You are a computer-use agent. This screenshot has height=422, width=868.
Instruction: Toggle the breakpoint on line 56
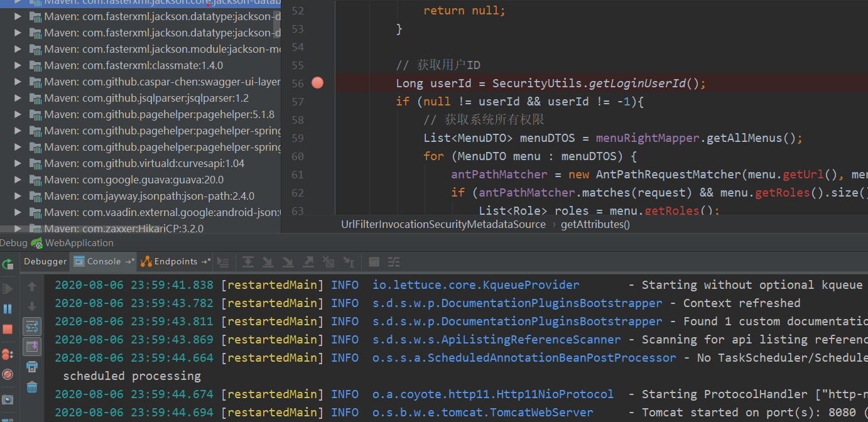point(317,82)
